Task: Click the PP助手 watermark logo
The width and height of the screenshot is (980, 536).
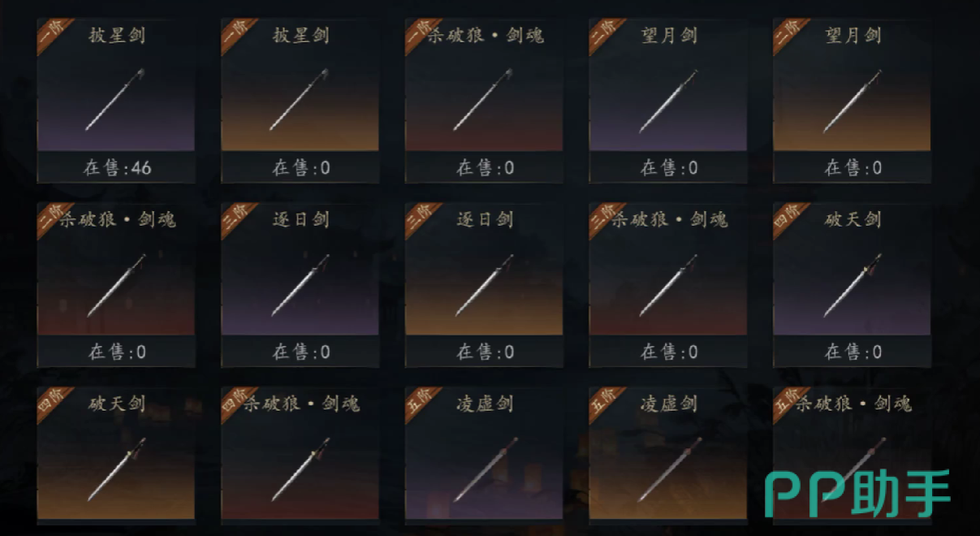Action: [x=857, y=494]
